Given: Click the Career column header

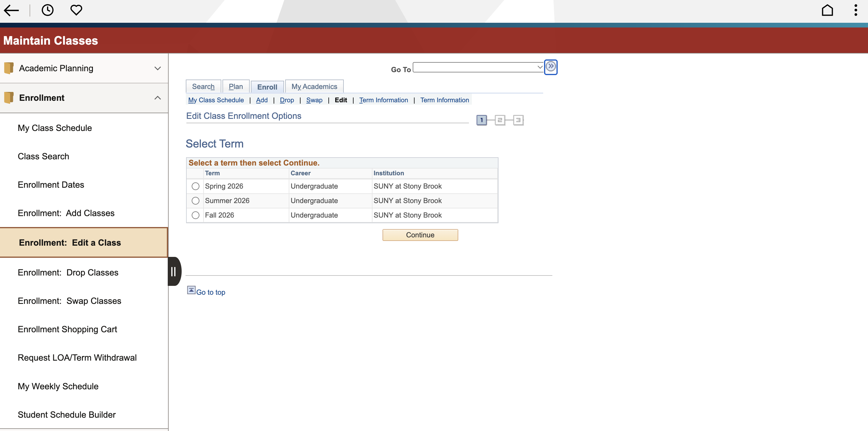Looking at the screenshot, I should pyautogui.click(x=301, y=173).
